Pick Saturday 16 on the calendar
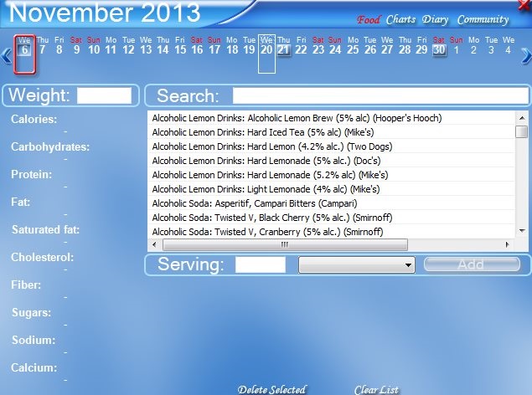532x395 pixels. (x=197, y=46)
